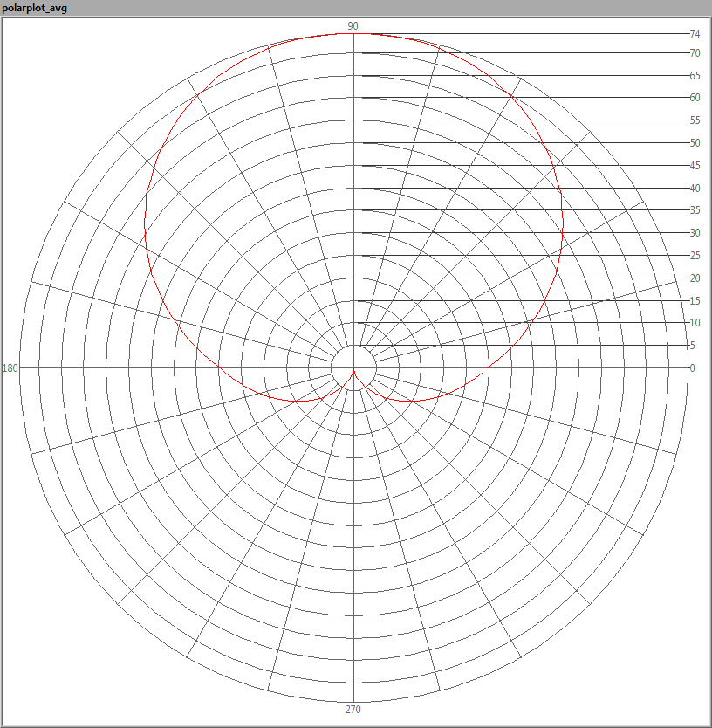Screen dimensions: 712x728
Task: Click the 10 radial scale label
Action: click(x=695, y=323)
